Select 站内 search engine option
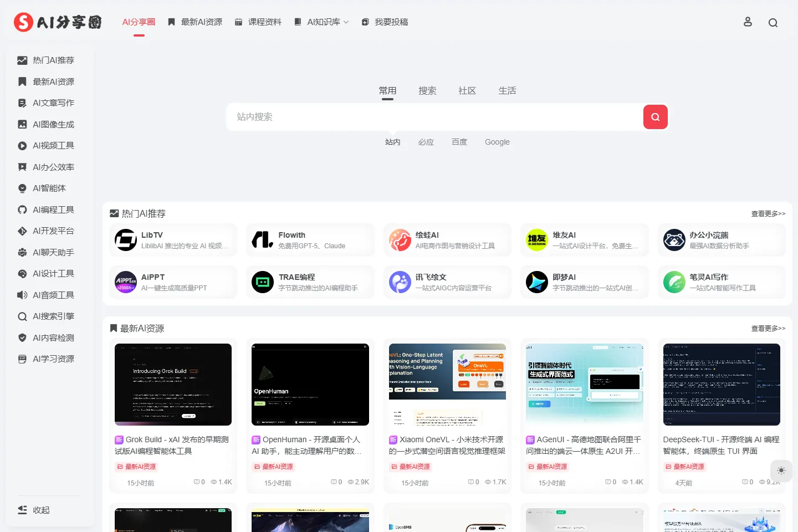798x532 pixels. coord(393,142)
